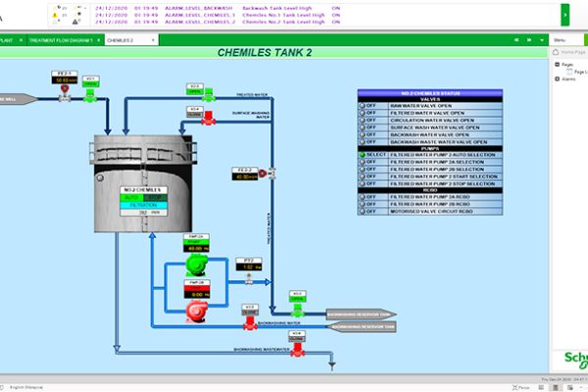Toggle Filtered Water Pump 2 Auto Selection indicator

tap(363, 155)
